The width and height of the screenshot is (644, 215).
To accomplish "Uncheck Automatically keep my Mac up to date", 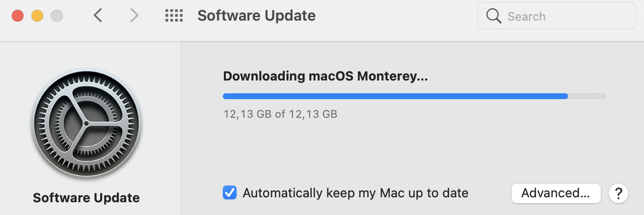I will (x=230, y=192).
